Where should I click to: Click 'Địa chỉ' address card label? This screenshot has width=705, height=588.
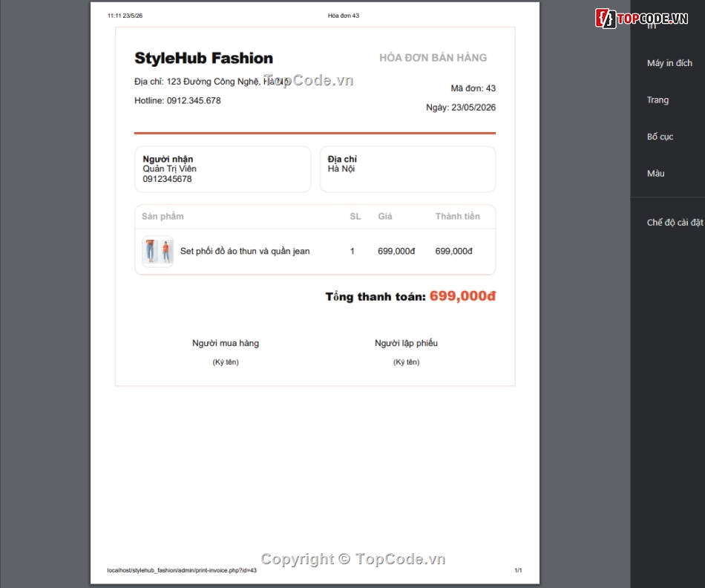(342, 159)
